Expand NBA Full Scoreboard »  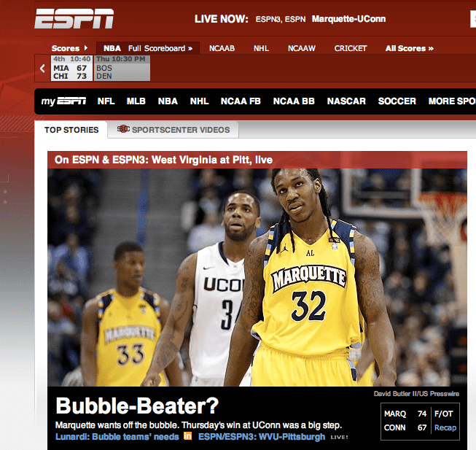point(148,48)
